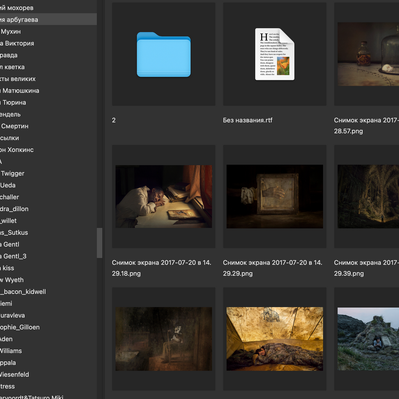Viewport: 399px width, 399px height.
Task: Select the dark golden cave thumbnail
Action: pyautogui.click(x=368, y=196)
